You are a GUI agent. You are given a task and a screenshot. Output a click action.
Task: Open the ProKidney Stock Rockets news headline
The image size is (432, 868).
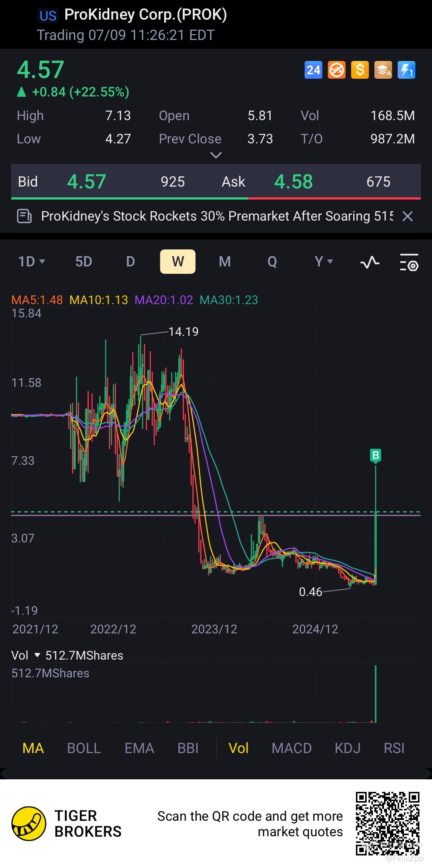pos(217,216)
